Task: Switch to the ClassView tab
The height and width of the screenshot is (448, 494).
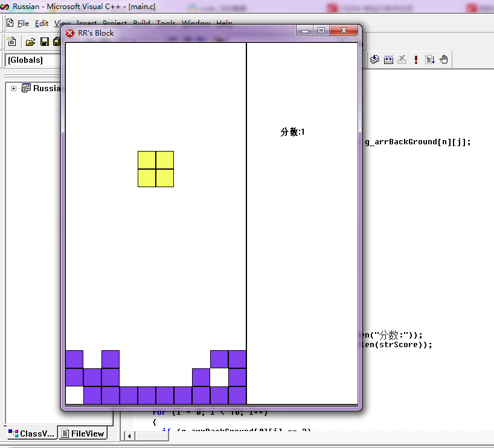Action: 31,434
